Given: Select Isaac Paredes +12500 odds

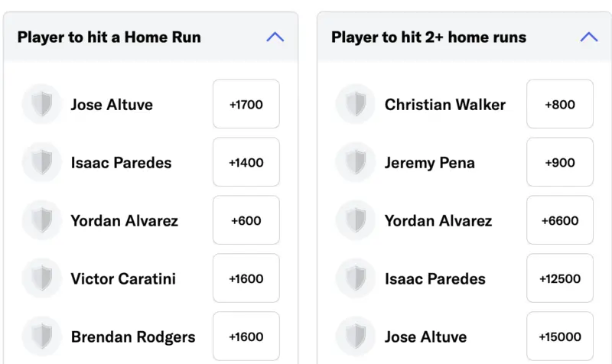Looking at the screenshot, I should 559,278.
